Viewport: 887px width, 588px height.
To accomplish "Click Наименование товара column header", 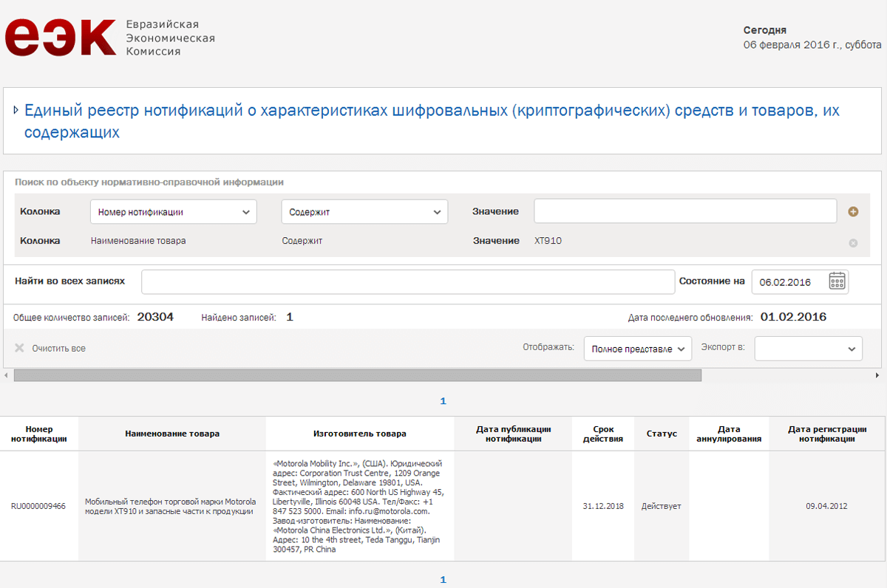I will point(172,434).
